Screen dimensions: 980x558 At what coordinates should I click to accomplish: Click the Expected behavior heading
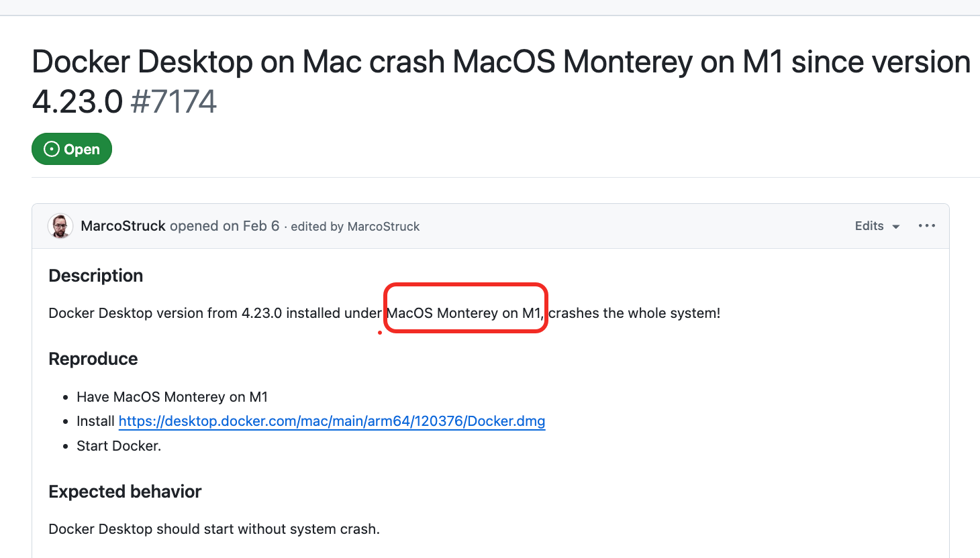tap(125, 492)
